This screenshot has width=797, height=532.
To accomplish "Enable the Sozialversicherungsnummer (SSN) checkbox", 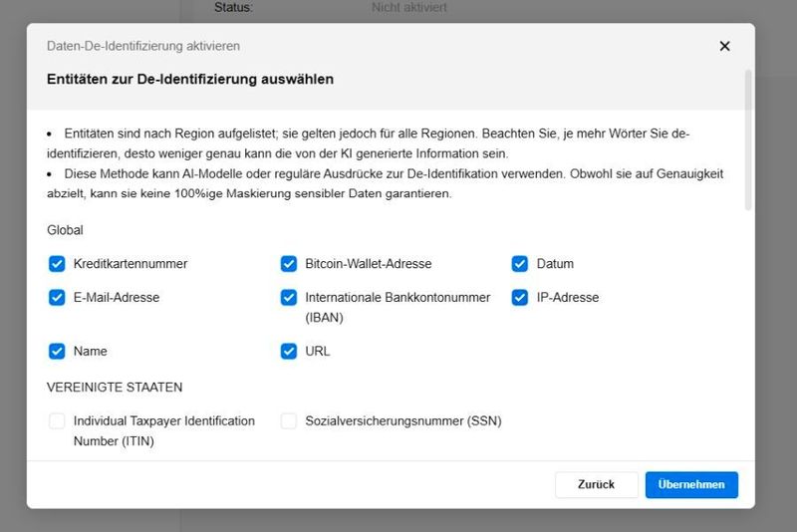I will coord(289,420).
